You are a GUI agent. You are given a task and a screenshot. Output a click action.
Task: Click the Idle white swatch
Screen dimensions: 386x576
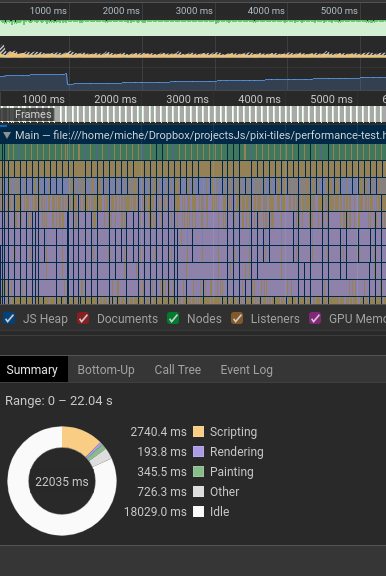tap(199, 512)
